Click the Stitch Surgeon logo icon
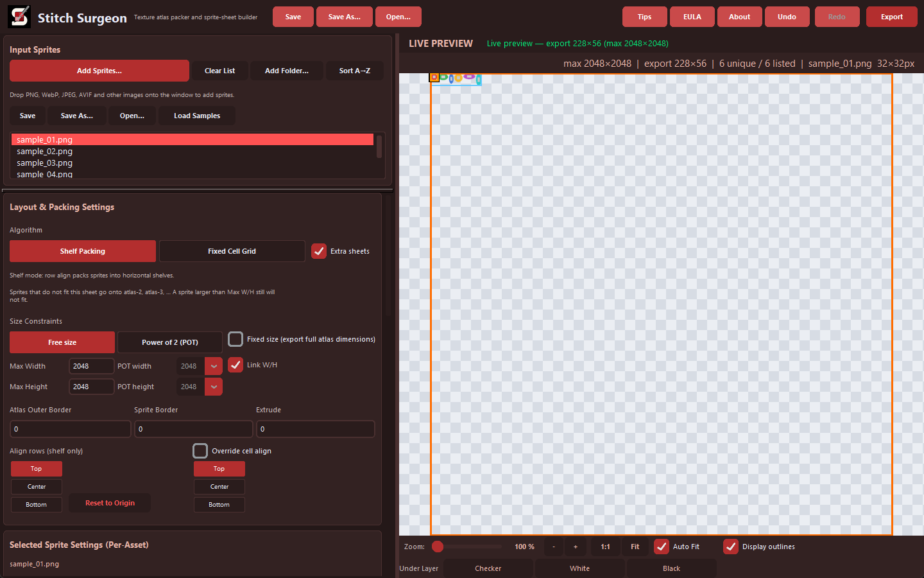Image resolution: width=924 pixels, height=578 pixels. [x=19, y=17]
